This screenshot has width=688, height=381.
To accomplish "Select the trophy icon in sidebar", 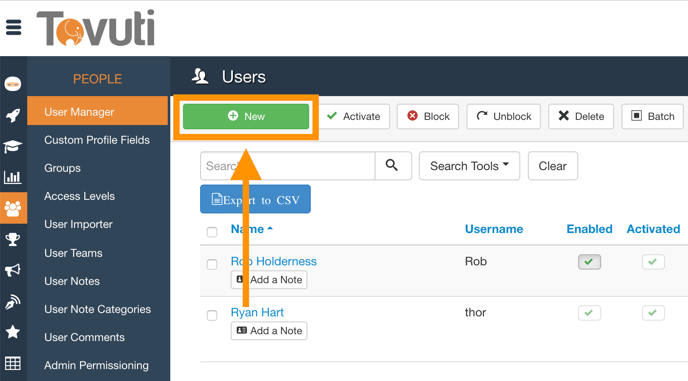I will [x=13, y=239].
